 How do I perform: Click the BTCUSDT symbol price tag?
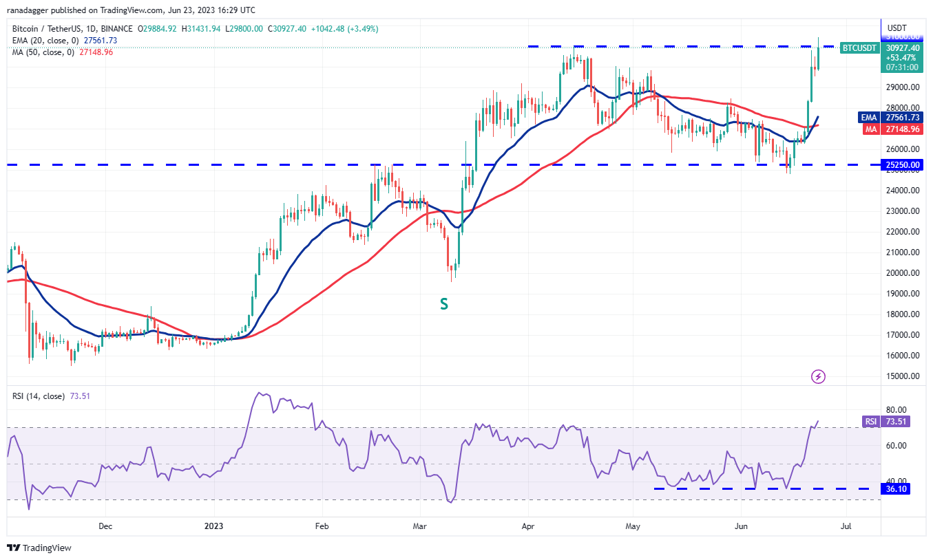[x=859, y=47]
